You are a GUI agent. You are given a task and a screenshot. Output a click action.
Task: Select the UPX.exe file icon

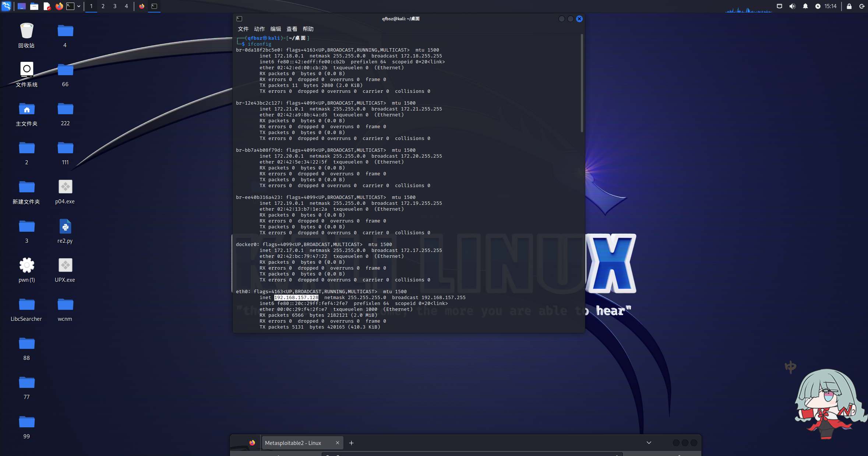[x=65, y=270]
